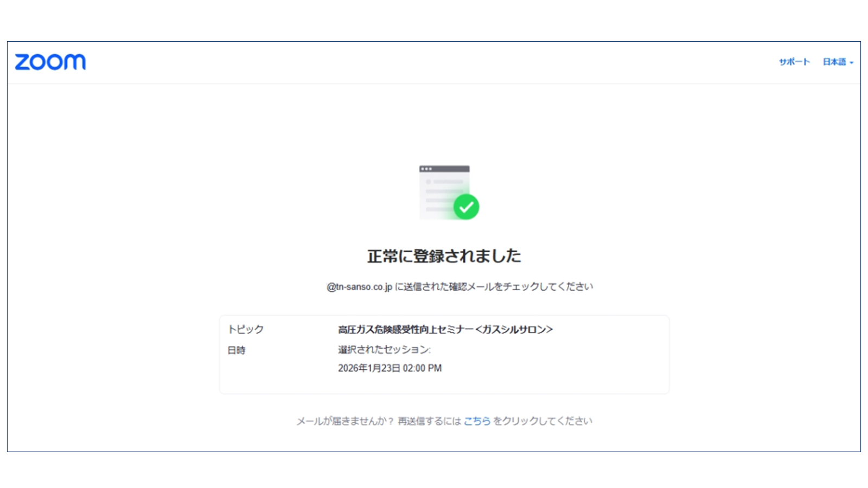Image resolution: width=868 pixels, height=488 pixels.
Task: Click the Zoom logo
Action: [x=52, y=62]
